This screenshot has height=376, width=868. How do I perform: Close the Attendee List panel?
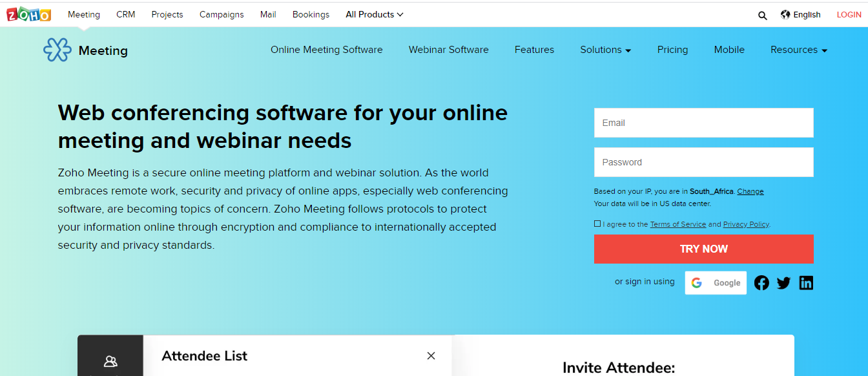pos(431,356)
